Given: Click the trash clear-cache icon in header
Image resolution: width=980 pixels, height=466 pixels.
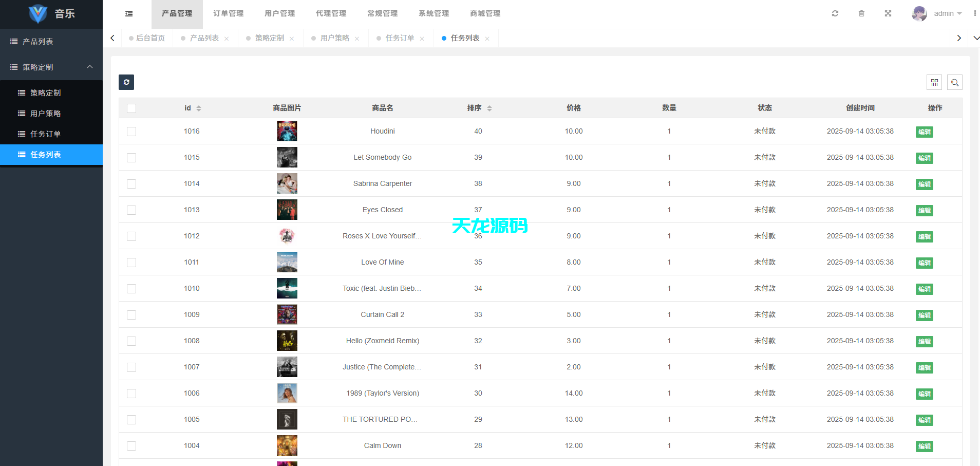Looking at the screenshot, I should click(x=862, y=13).
